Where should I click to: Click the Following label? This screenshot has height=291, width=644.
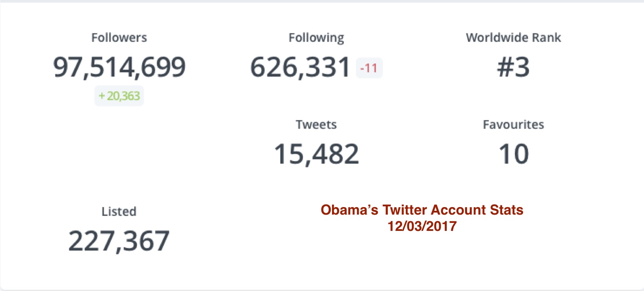pyautogui.click(x=316, y=38)
